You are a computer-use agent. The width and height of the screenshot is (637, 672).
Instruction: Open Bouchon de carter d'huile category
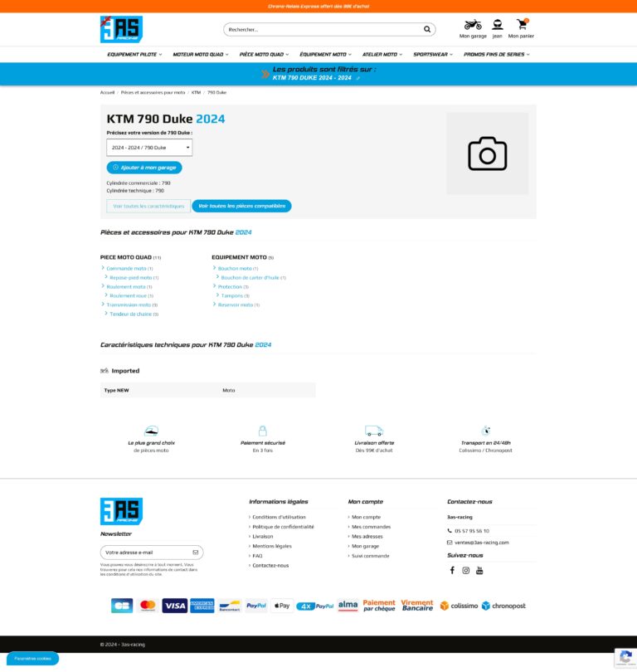point(250,278)
